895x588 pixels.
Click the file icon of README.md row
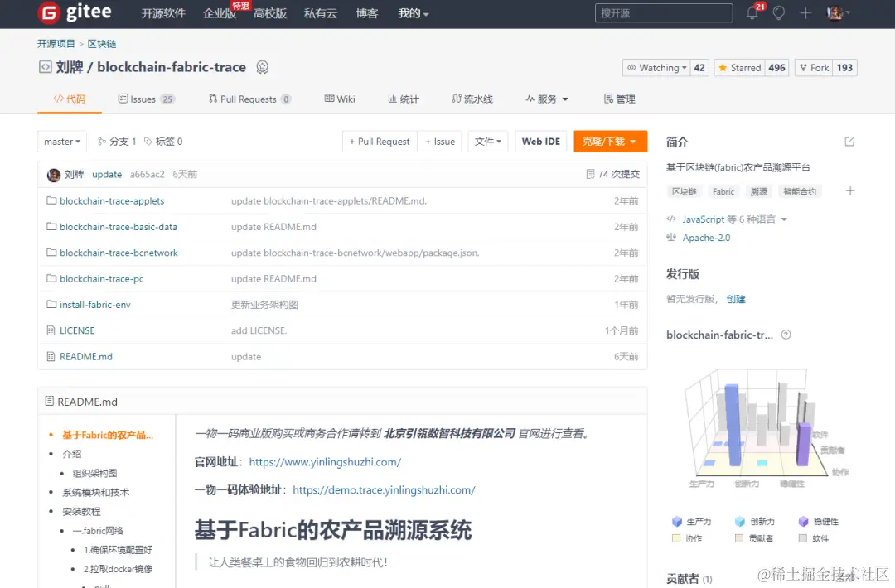coord(51,356)
